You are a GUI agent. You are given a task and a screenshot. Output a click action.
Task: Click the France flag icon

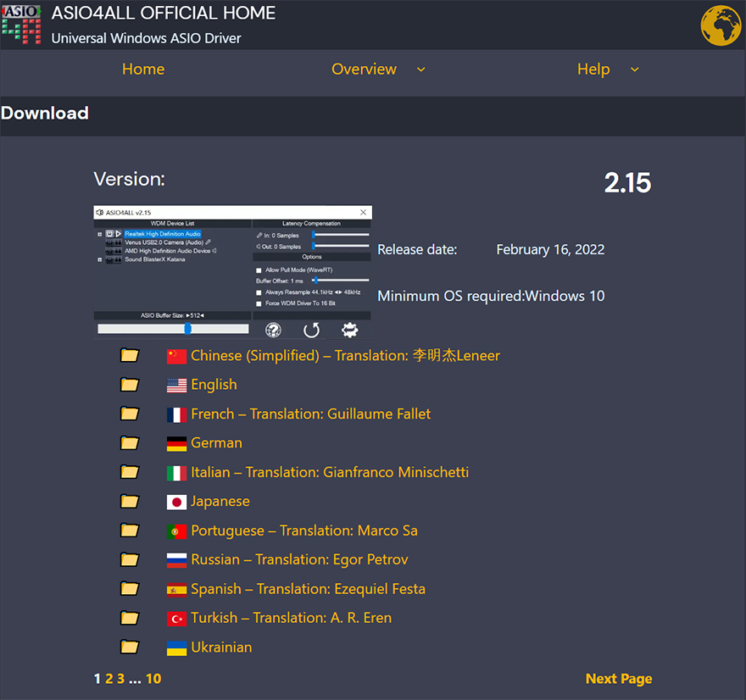[x=176, y=414]
